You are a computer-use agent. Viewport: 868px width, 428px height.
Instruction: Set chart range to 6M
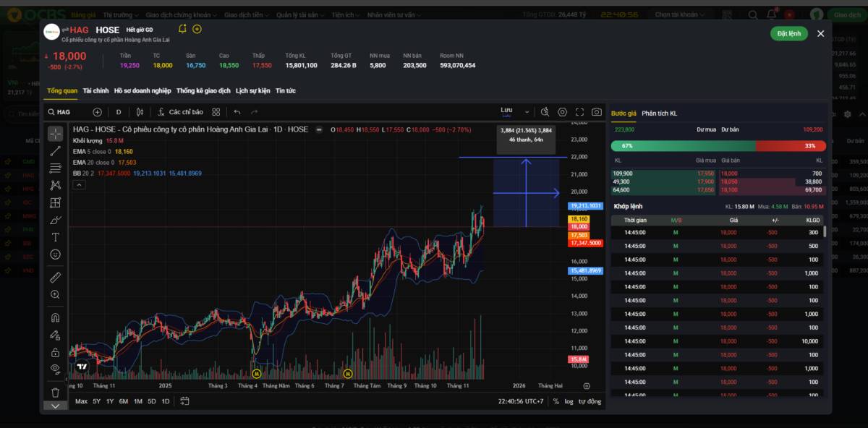124,401
